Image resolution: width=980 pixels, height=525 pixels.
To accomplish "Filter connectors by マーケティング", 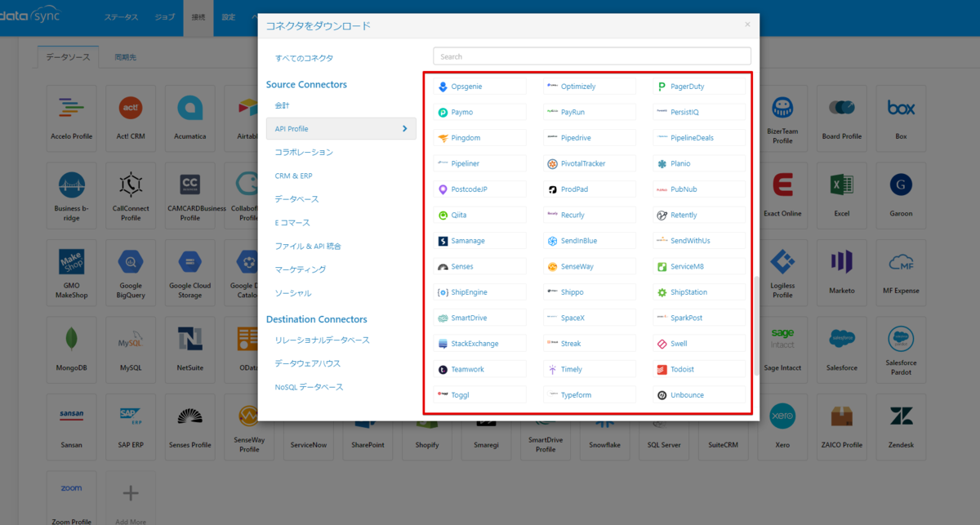I will coord(300,269).
